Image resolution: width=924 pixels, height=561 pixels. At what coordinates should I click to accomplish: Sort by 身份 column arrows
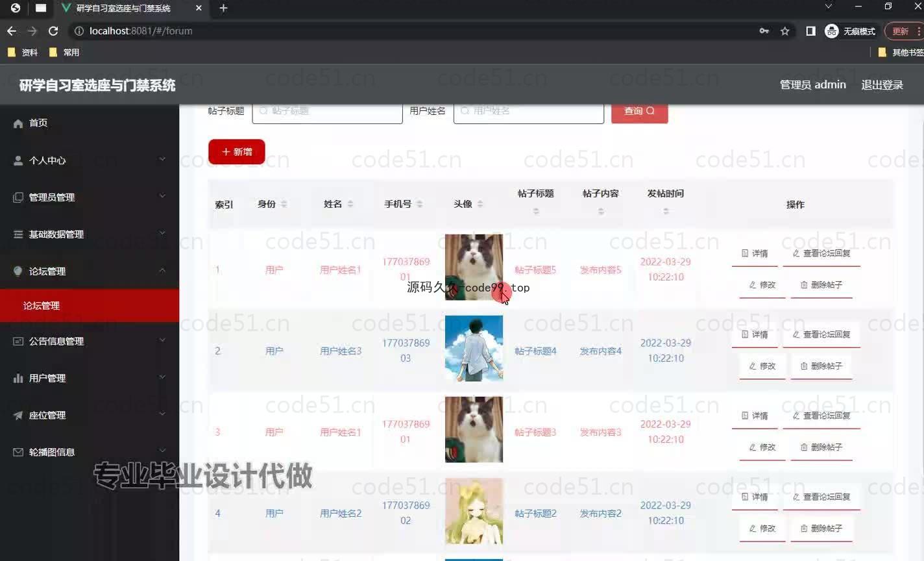[284, 204]
